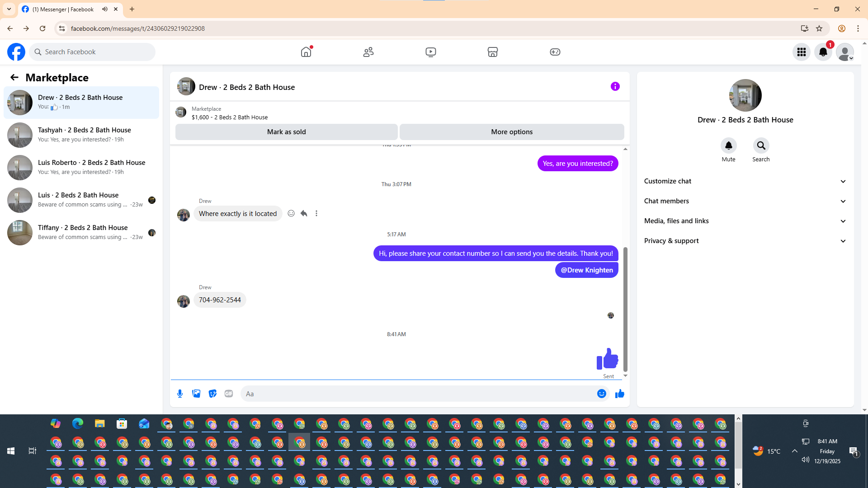Mute the Drew conversation
Screen dimensions: 868x488
click(728, 145)
